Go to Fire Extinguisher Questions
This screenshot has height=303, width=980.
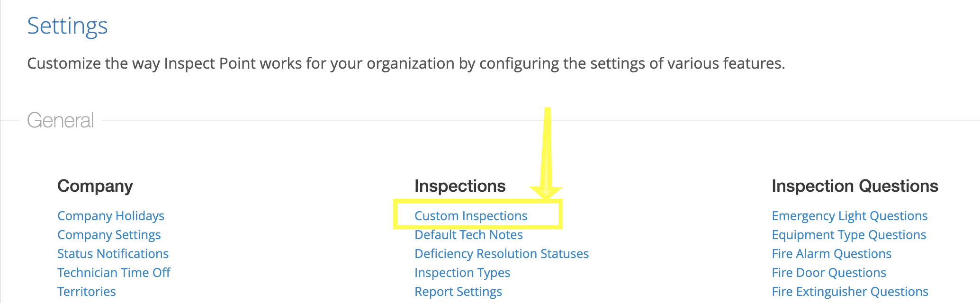pos(850,292)
